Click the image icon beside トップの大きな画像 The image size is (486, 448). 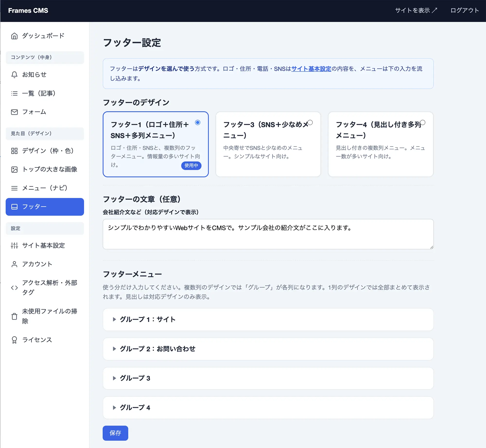[x=14, y=170]
